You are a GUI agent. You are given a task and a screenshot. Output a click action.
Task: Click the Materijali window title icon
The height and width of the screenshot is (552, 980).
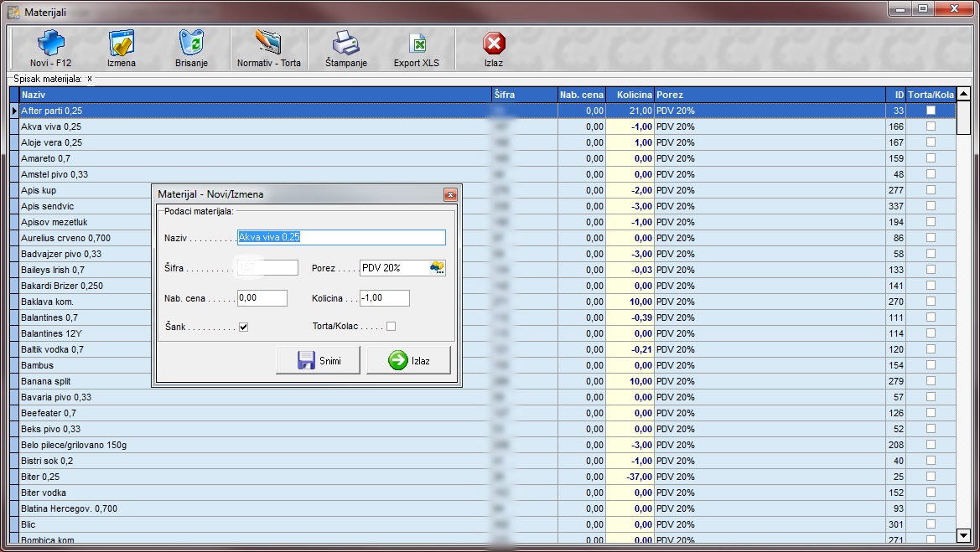click(13, 12)
